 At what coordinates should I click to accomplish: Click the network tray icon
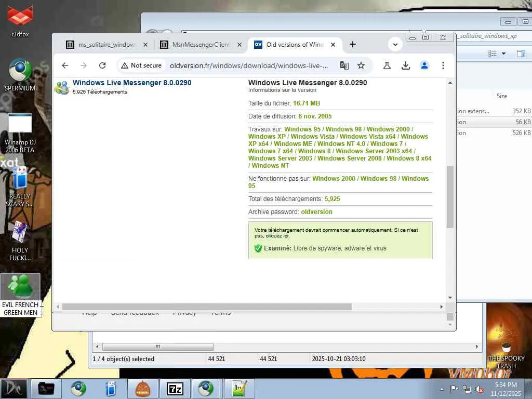tap(467, 389)
